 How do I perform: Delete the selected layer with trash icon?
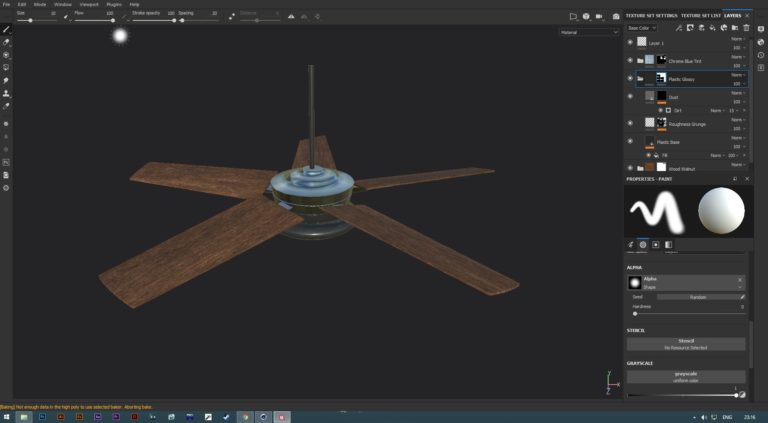coord(746,28)
